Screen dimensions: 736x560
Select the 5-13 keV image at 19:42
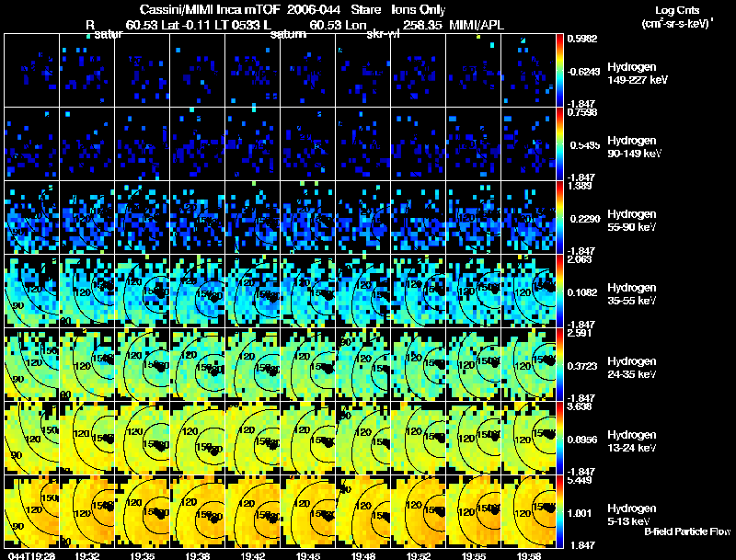tap(252, 512)
